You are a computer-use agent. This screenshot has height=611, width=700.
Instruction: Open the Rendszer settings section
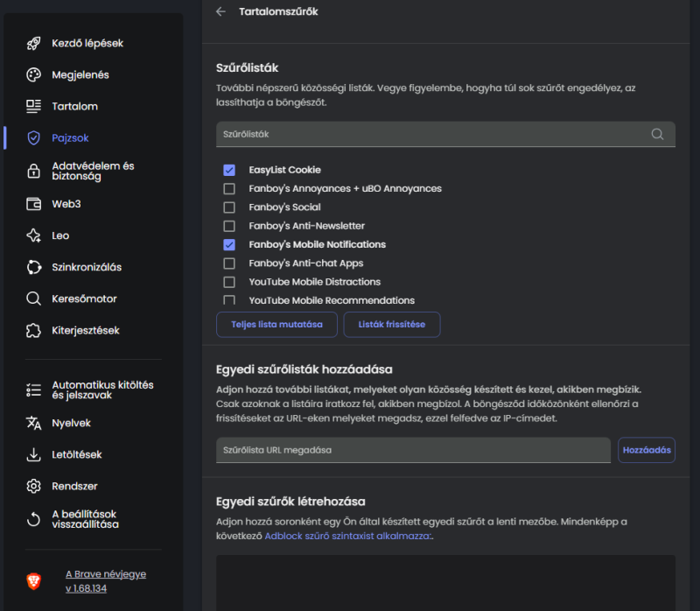click(74, 486)
